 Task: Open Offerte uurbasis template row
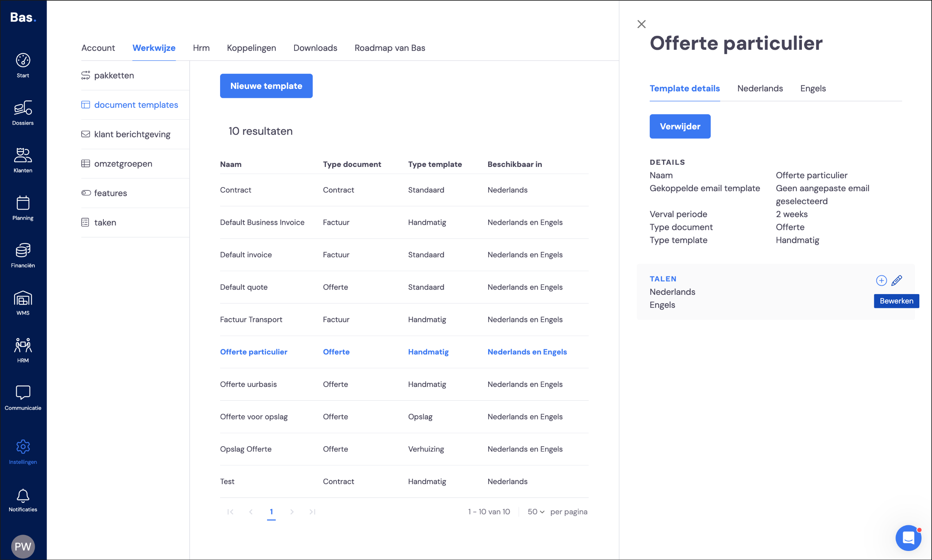click(x=404, y=384)
